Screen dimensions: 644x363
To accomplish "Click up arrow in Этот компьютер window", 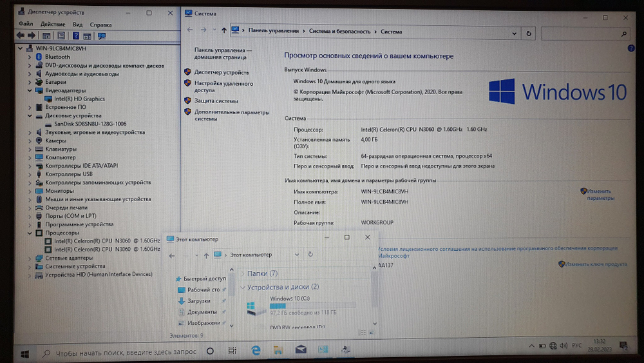I will pos(206,256).
